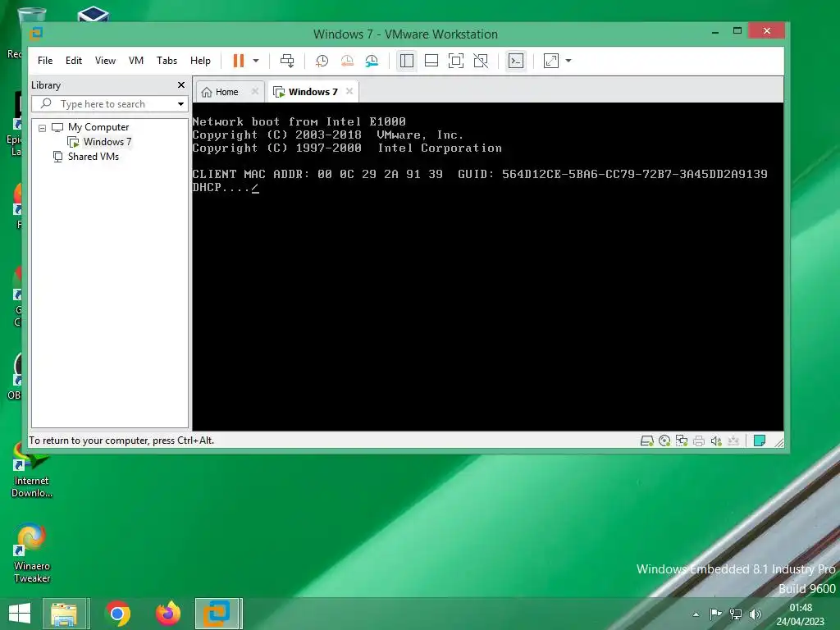Viewport: 840px width, 630px height.
Task: Close the Home tab
Action: 255,92
